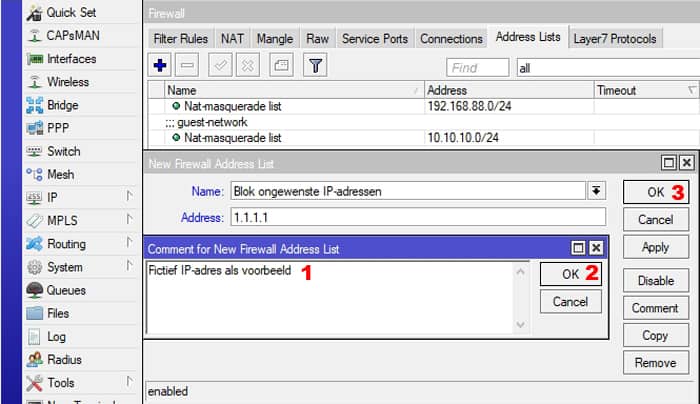Sort by the Address column header
The width and height of the screenshot is (700, 404).
[509, 90]
